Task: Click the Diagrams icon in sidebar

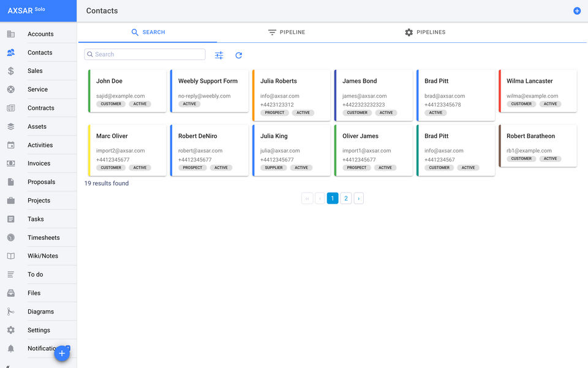Action: (11, 312)
